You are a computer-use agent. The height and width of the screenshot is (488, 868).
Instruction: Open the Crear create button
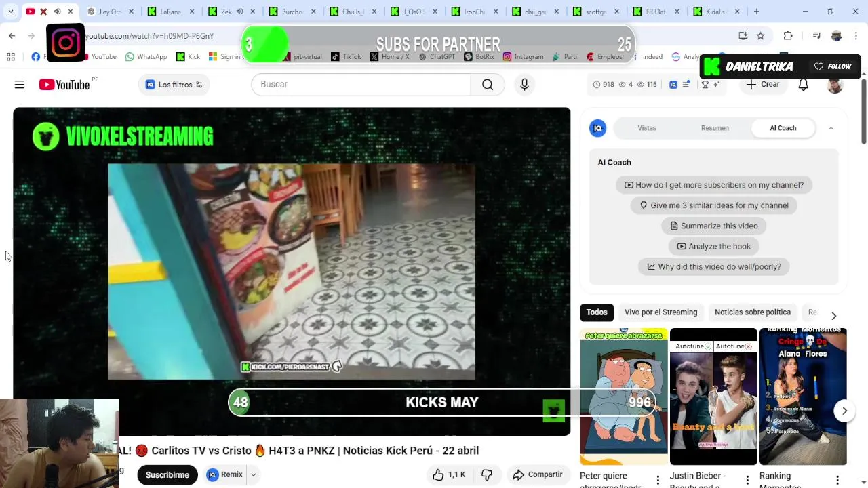(x=763, y=85)
